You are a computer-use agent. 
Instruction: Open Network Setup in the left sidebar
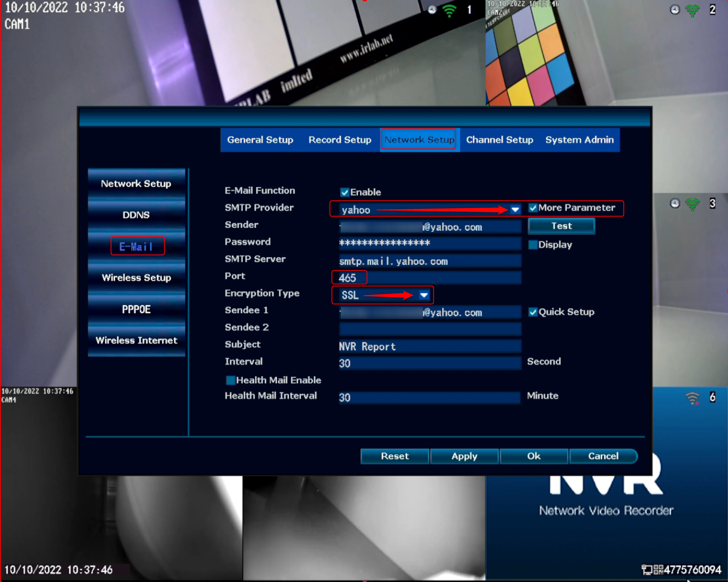coord(136,184)
